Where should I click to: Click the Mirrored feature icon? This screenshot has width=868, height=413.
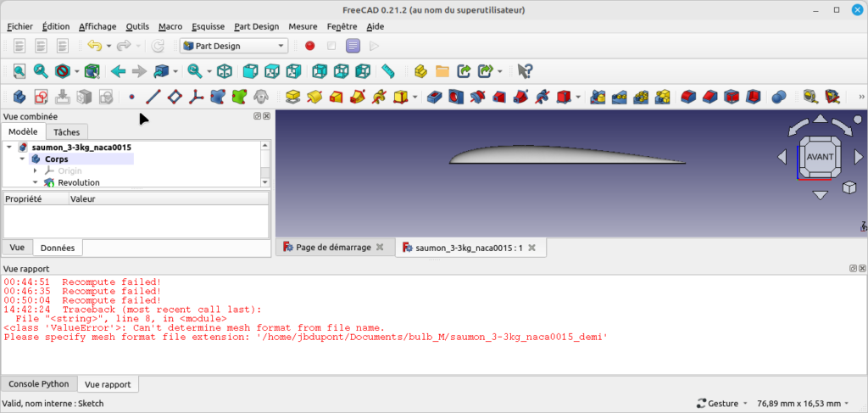[598, 97]
